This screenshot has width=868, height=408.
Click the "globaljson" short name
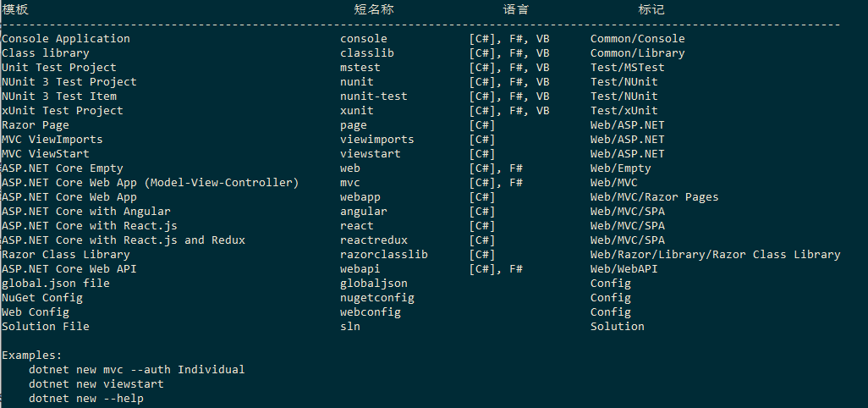click(374, 283)
